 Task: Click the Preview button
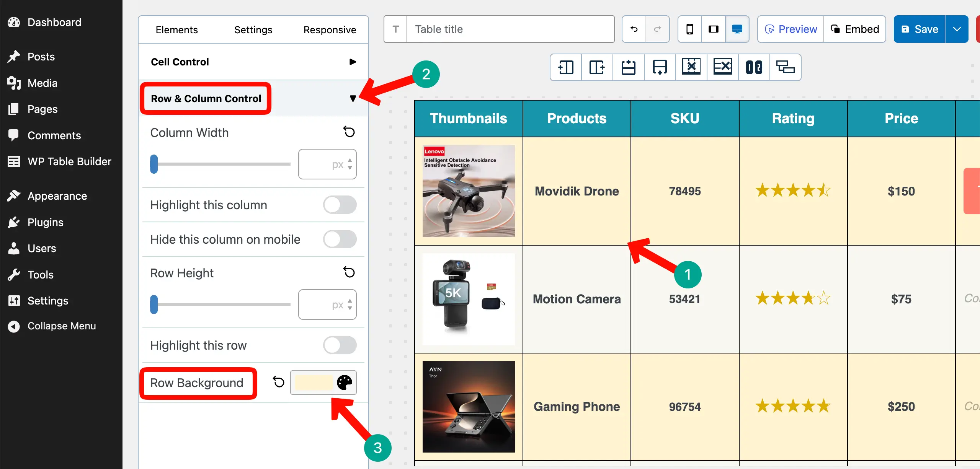click(791, 29)
